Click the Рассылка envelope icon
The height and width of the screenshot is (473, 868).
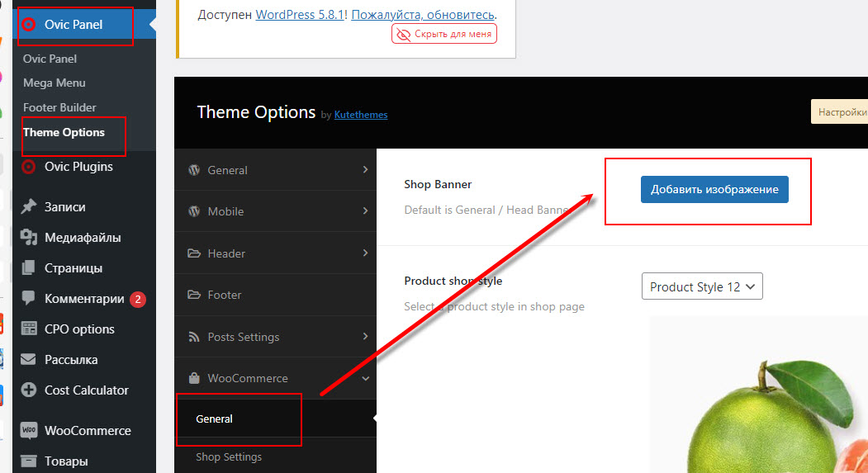point(28,360)
